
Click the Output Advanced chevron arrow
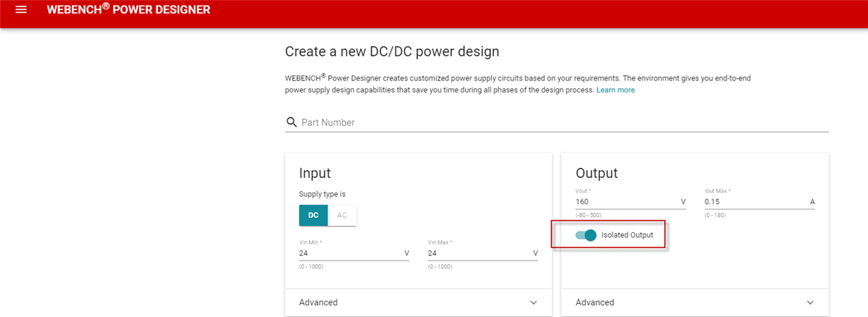point(809,302)
